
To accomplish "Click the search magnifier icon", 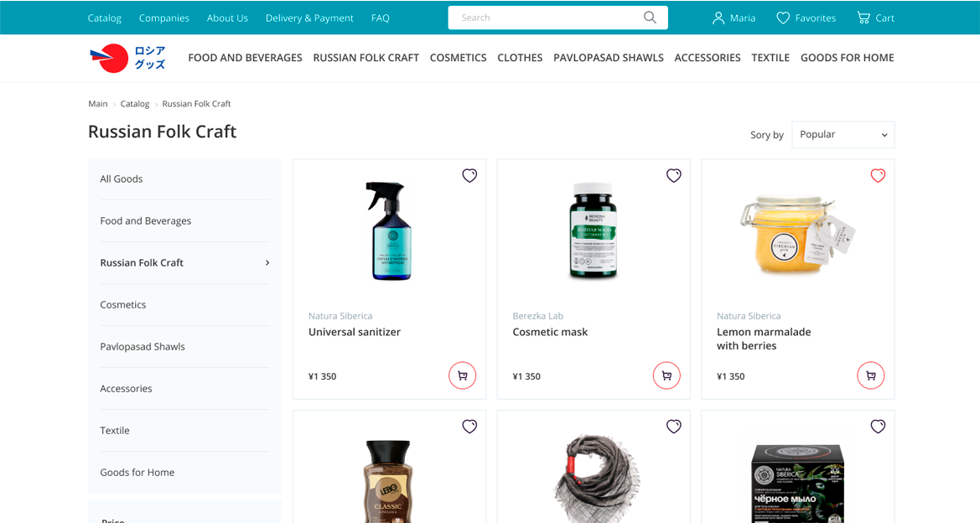I will pyautogui.click(x=650, y=18).
